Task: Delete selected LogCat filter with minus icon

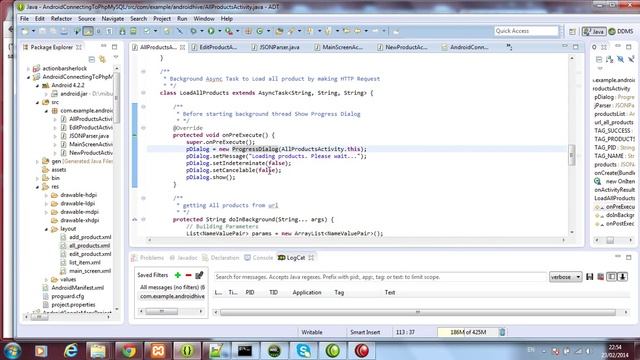Action: (188, 275)
